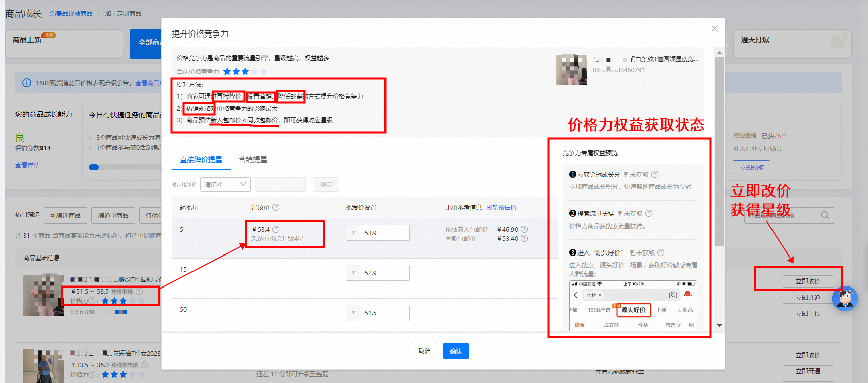Click the 51.5 price field for quantity 50

(x=384, y=313)
